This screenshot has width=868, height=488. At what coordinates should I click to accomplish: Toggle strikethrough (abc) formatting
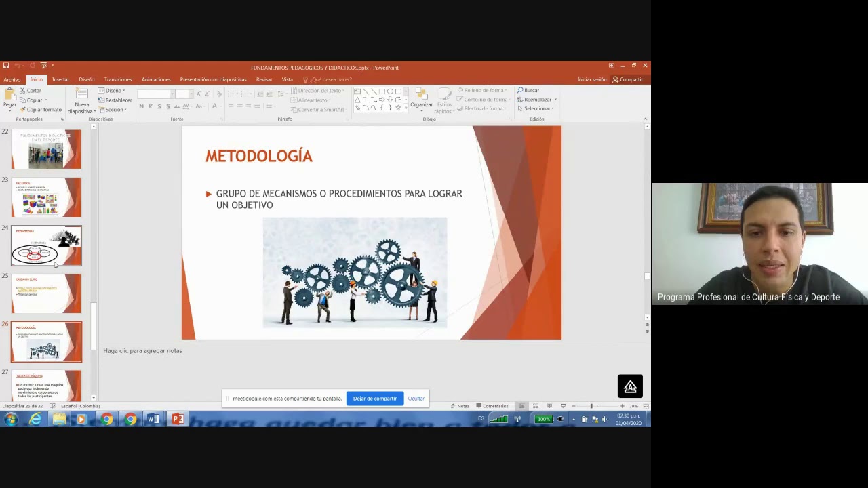tap(177, 106)
